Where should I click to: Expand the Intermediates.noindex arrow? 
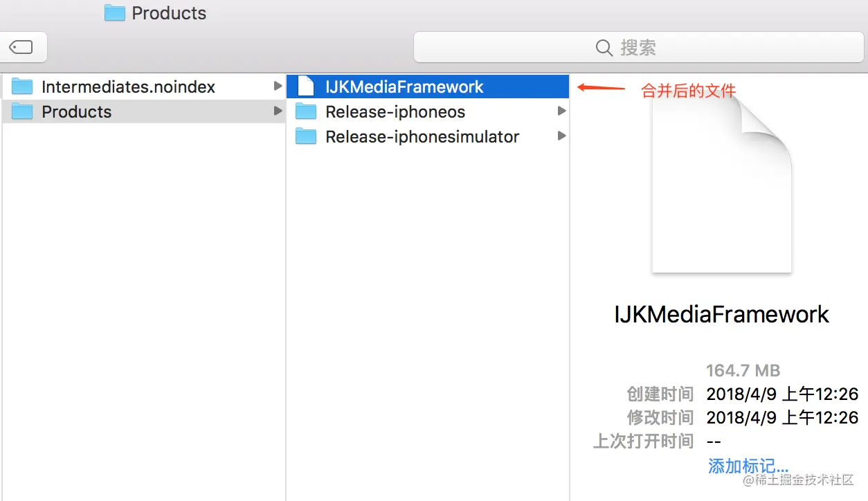click(x=278, y=86)
